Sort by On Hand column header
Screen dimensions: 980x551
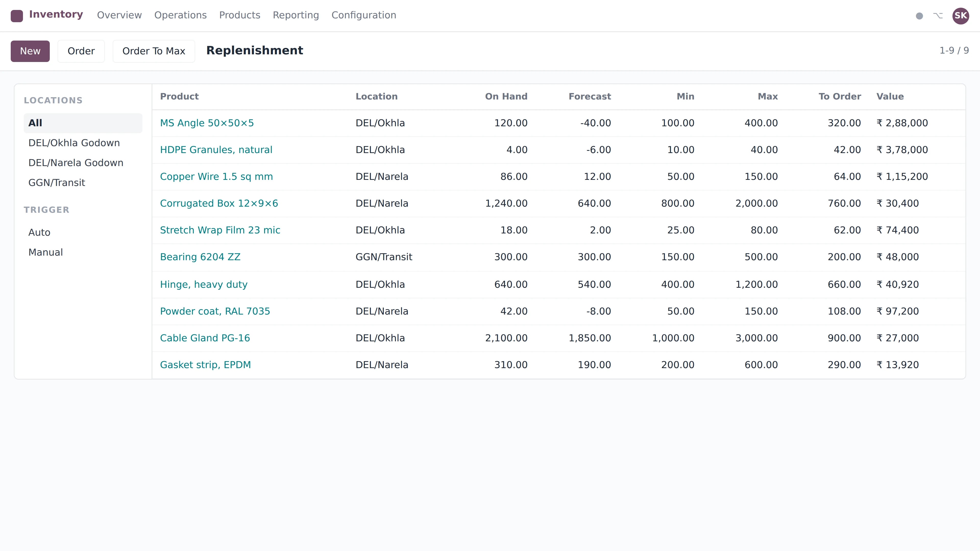coord(506,97)
